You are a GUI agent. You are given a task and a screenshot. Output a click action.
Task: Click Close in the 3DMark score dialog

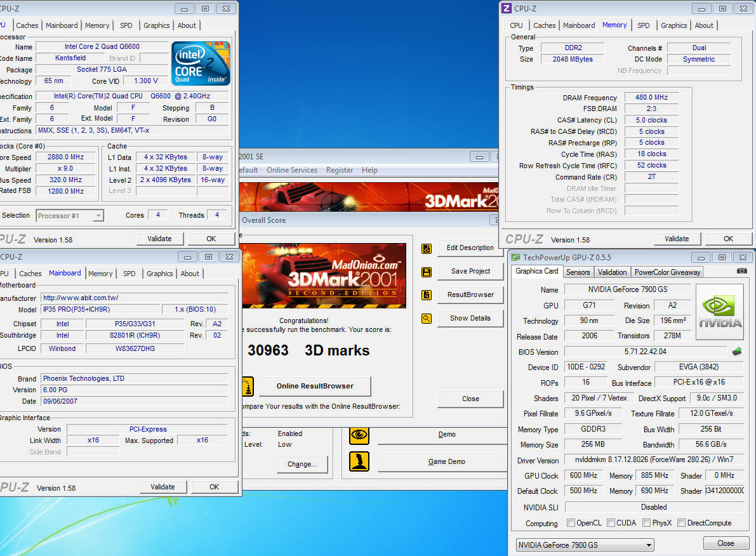coord(470,399)
